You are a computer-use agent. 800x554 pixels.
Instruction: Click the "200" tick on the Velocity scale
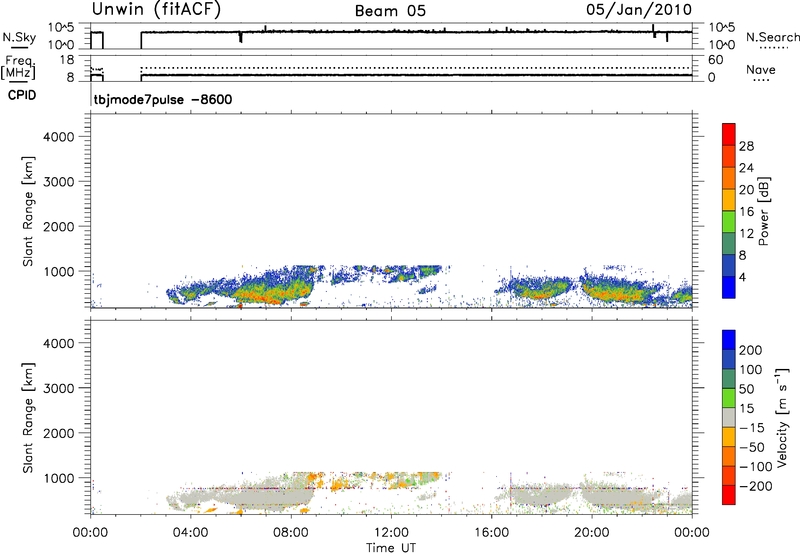click(751, 350)
